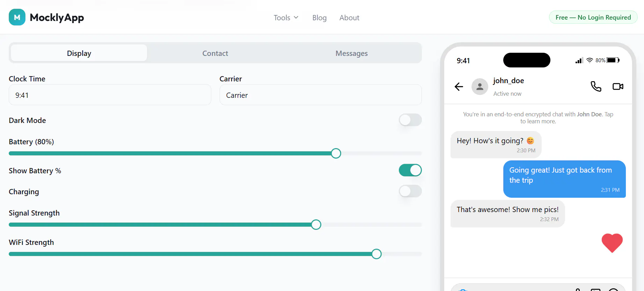Click the smiling emoji in first message

(x=530, y=141)
